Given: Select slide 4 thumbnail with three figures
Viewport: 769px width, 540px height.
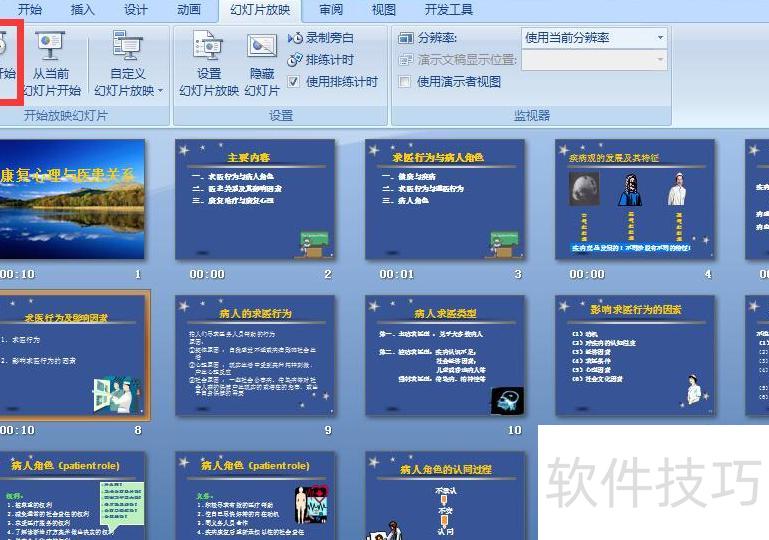Looking at the screenshot, I should tap(635, 200).
